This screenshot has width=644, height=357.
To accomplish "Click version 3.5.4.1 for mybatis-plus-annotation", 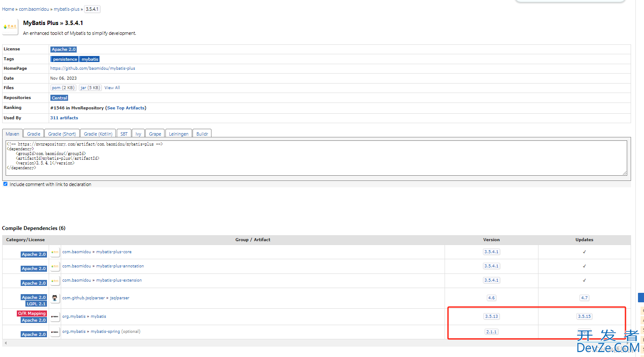I will coord(492,266).
